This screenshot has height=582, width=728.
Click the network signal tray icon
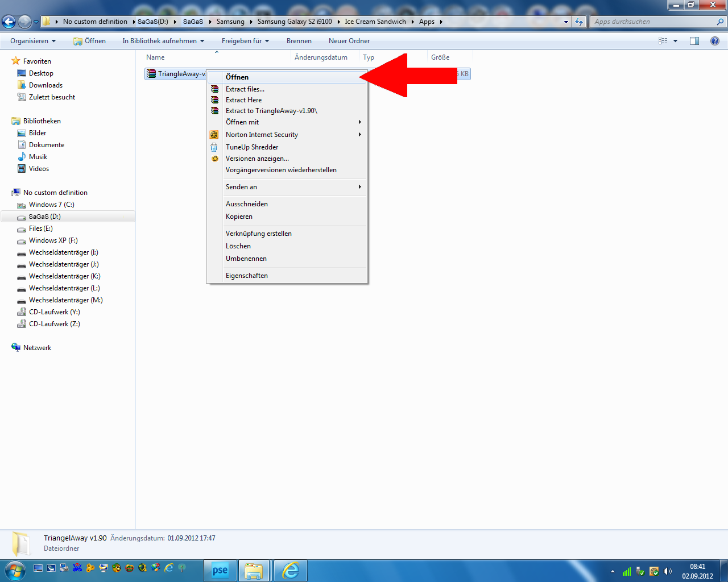(627, 571)
